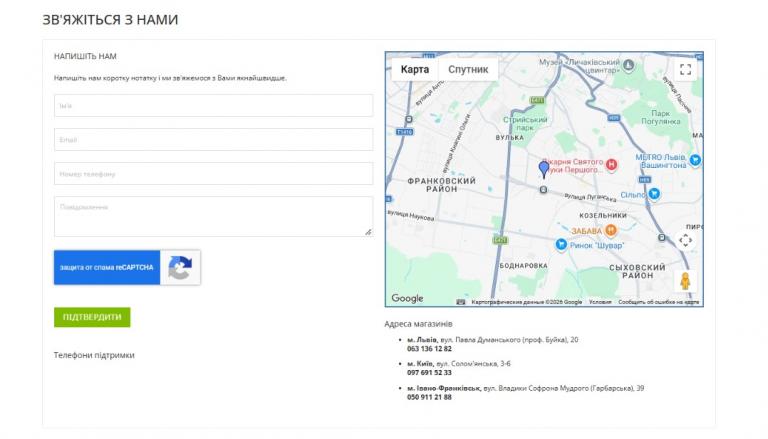Click Стрийський парк label on map

tap(525, 123)
